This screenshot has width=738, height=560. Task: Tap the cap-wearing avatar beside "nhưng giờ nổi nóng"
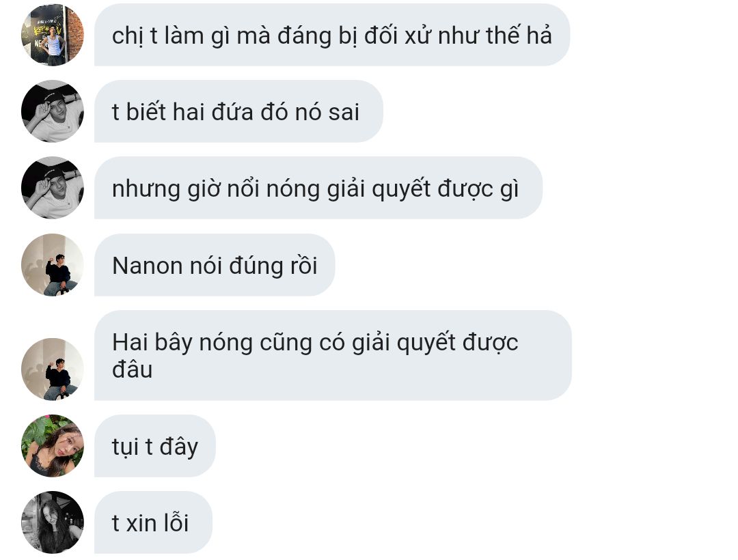[52, 188]
